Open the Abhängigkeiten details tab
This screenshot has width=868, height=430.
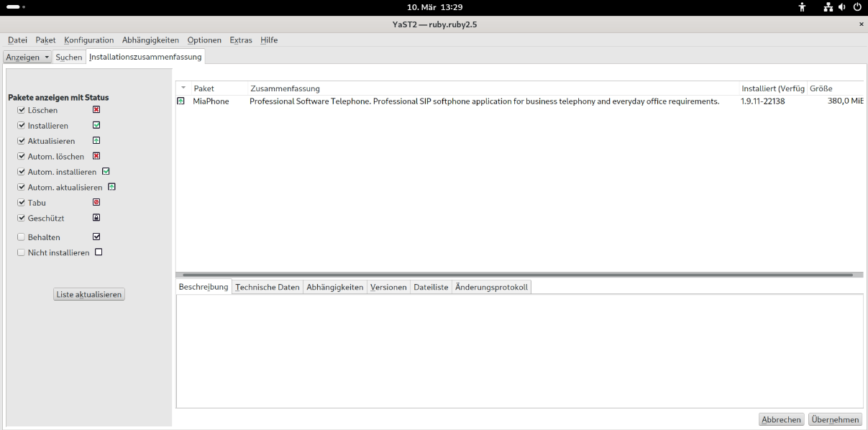pyautogui.click(x=335, y=287)
